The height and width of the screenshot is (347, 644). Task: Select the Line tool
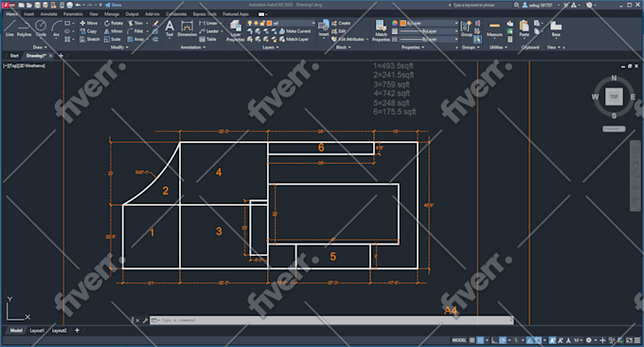pyautogui.click(x=9, y=27)
